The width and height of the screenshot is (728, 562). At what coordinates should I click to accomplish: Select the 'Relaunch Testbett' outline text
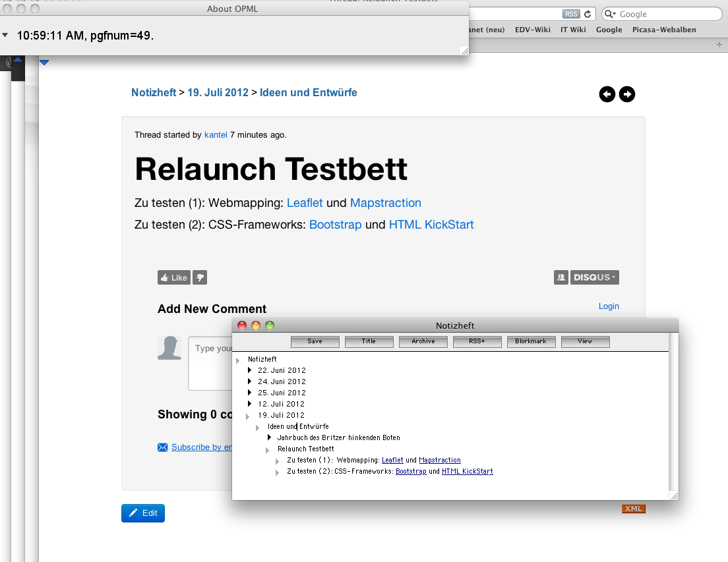pyautogui.click(x=305, y=449)
